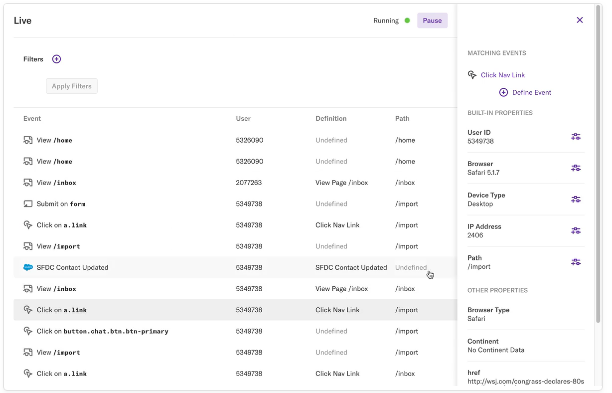
Task: Click Undefined path on SFDC Contact Updated row
Action: click(x=411, y=267)
